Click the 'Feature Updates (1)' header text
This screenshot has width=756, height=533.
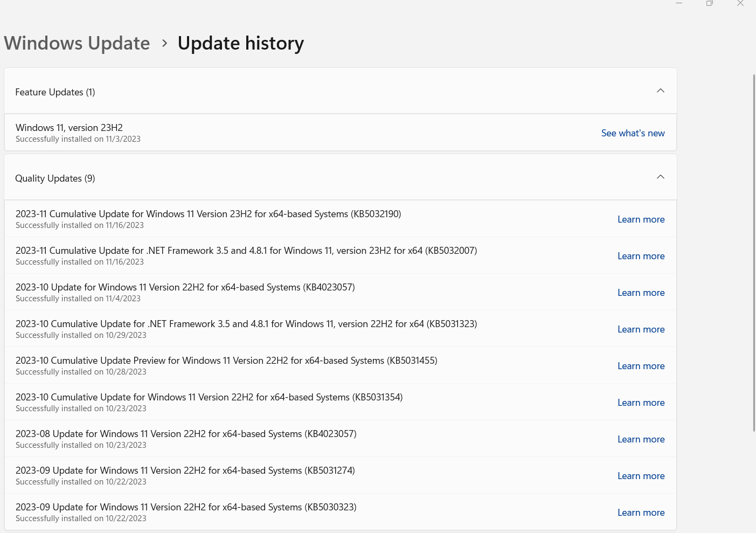(x=55, y=92)
